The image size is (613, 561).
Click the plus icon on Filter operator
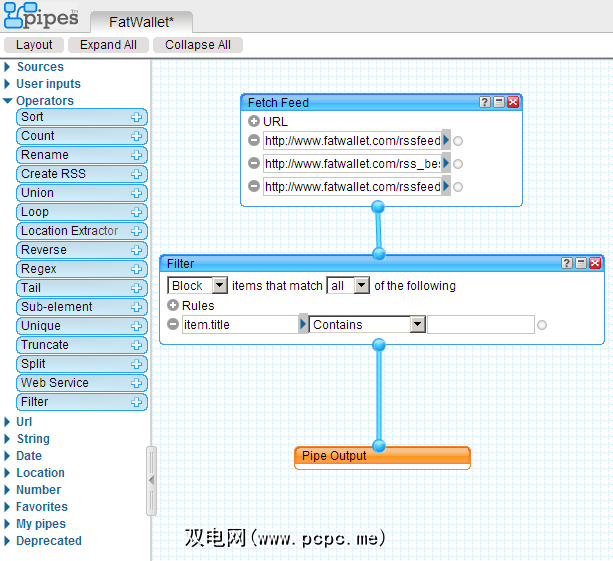(x=136, y=402)
